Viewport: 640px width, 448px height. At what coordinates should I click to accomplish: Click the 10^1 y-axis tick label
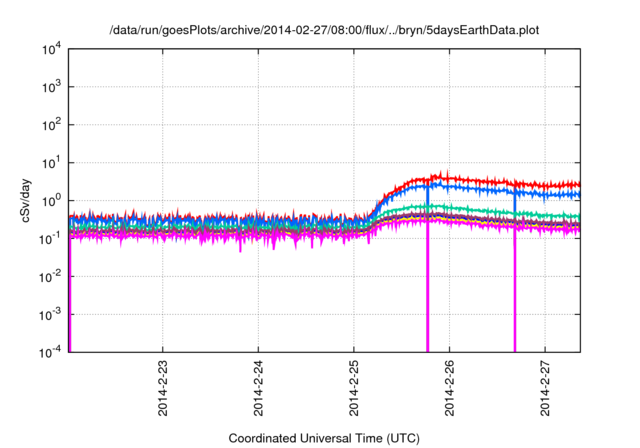[x=51, y=163]
